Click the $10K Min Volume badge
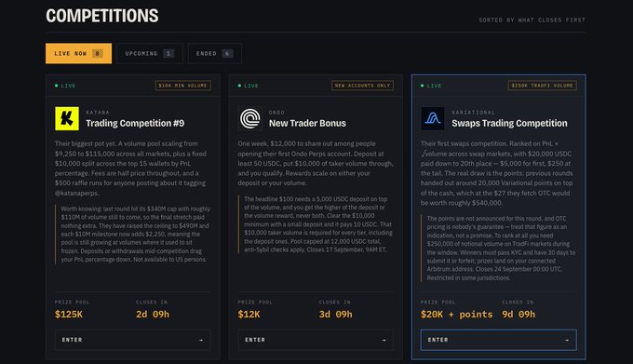The width and height of the screenshot is (633, 364). point(182,86)
